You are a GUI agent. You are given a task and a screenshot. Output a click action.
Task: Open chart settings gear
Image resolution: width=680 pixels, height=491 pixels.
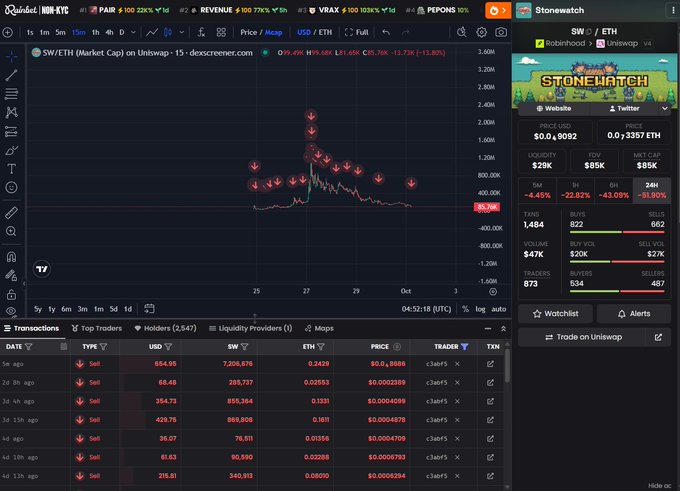point(481,32)
